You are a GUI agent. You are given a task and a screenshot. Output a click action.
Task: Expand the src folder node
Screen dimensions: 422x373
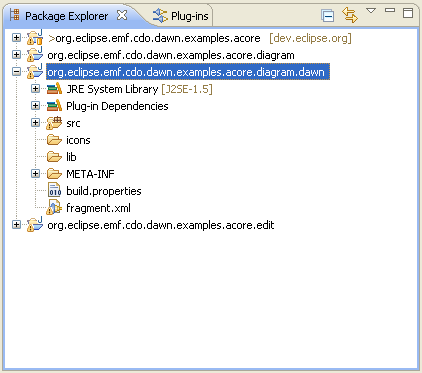click(35, 122)
